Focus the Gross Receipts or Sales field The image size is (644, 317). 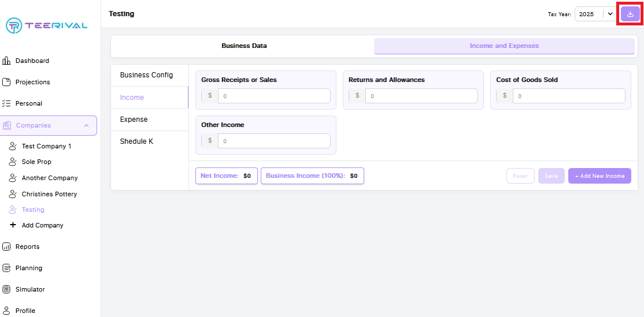point(273,96)
